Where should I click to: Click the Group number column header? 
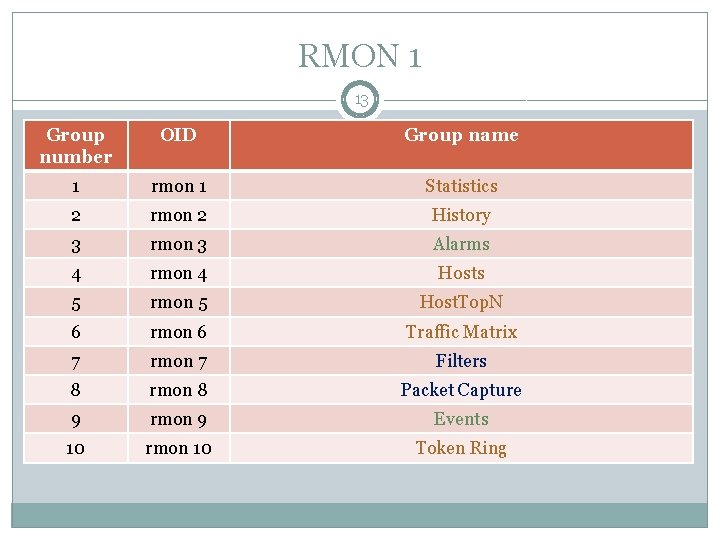pos(76,145)
